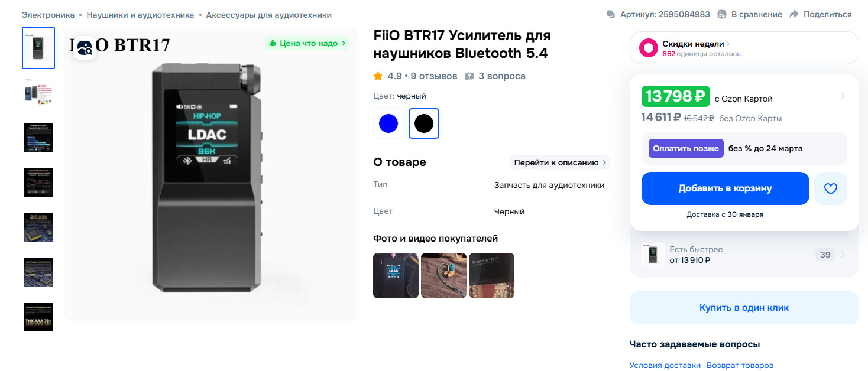Click 'Купить в один клик' button

point(744,308)
